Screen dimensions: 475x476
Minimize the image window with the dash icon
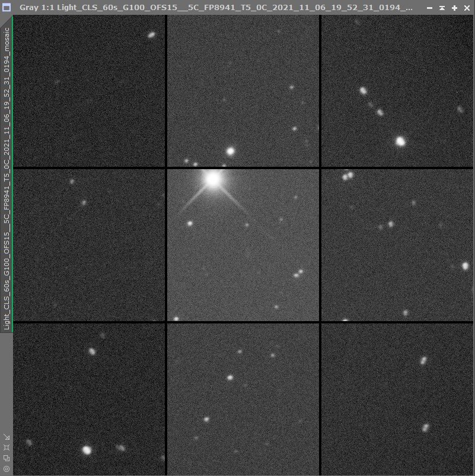click(x=429, y=8)
